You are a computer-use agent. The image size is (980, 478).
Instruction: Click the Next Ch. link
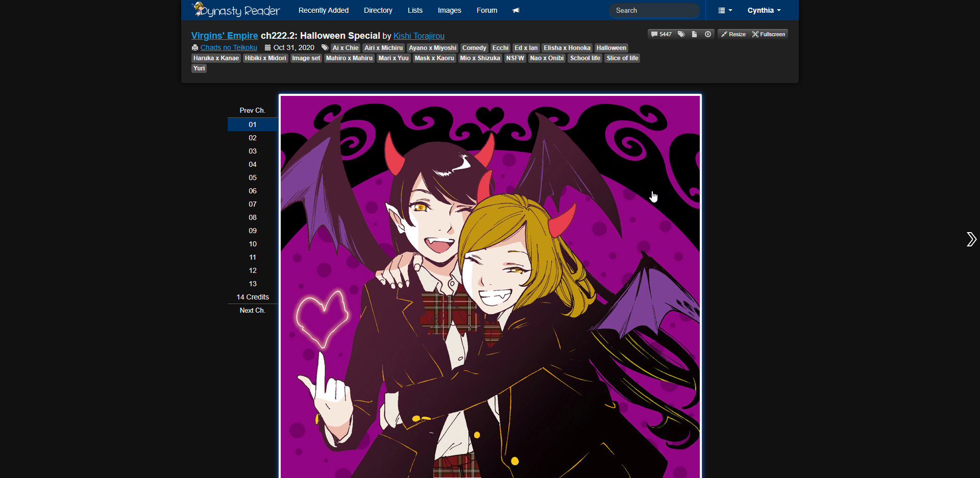tap(253, 310)
